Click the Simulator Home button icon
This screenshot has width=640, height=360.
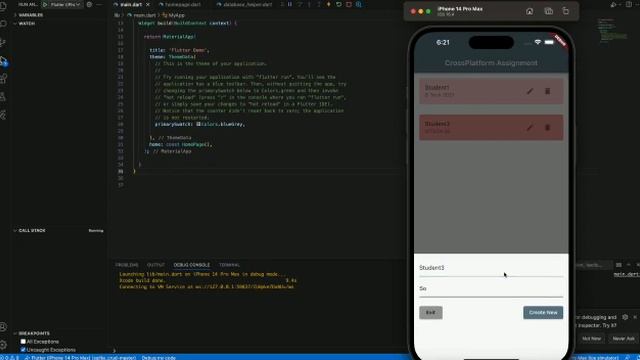pyautogui.click(x=529, y=11)
